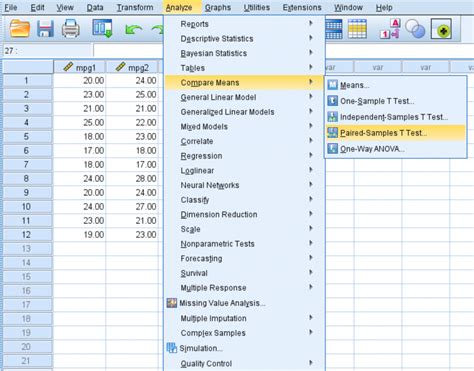This screenshot has height=371, width=474.
Task: Open the View menu
Action: click(x=65, y=7)
